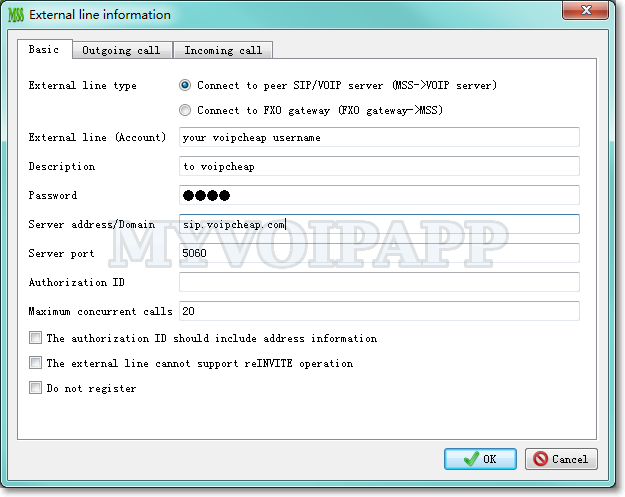Screen dimensions: 625x497
Task: Click the Description label text
Action: click(62, 167)
